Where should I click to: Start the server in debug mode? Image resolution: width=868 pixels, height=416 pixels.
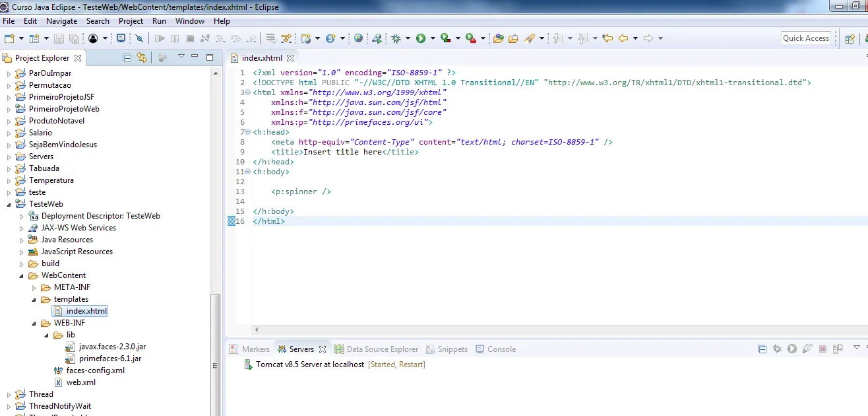[x=778, y=349]
